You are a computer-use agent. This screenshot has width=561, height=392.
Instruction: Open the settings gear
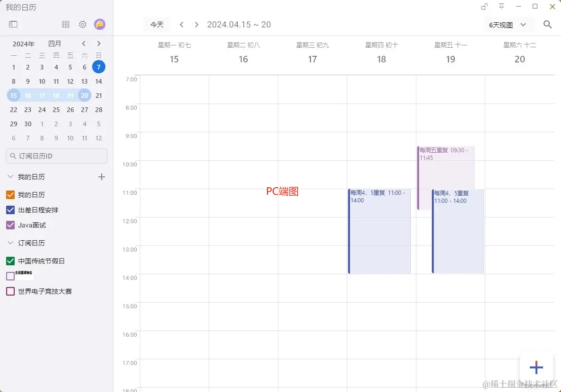coord(82,24)
